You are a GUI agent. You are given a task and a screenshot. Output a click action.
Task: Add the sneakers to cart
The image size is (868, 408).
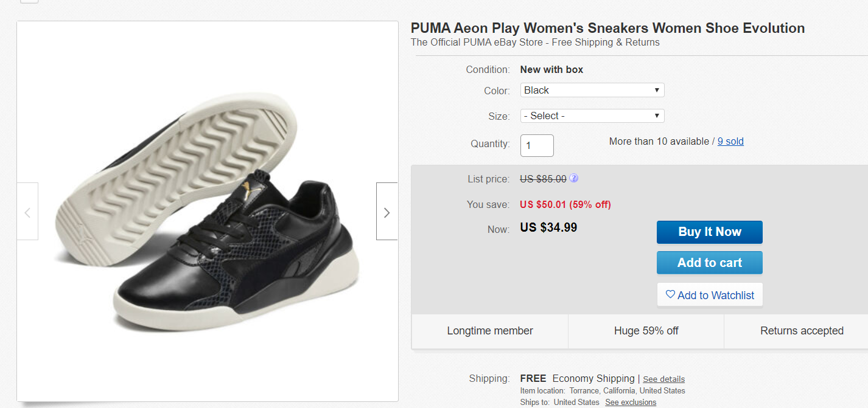point(709,263)
